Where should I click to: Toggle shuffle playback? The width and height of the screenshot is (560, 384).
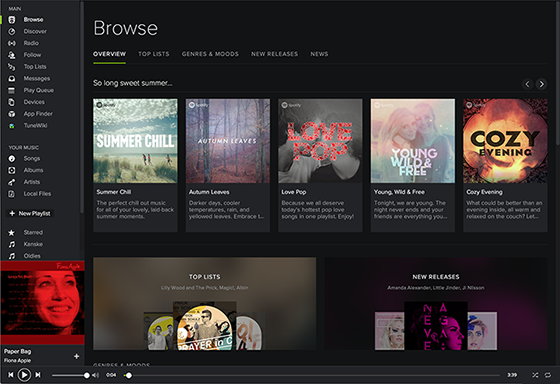point(535,375)
